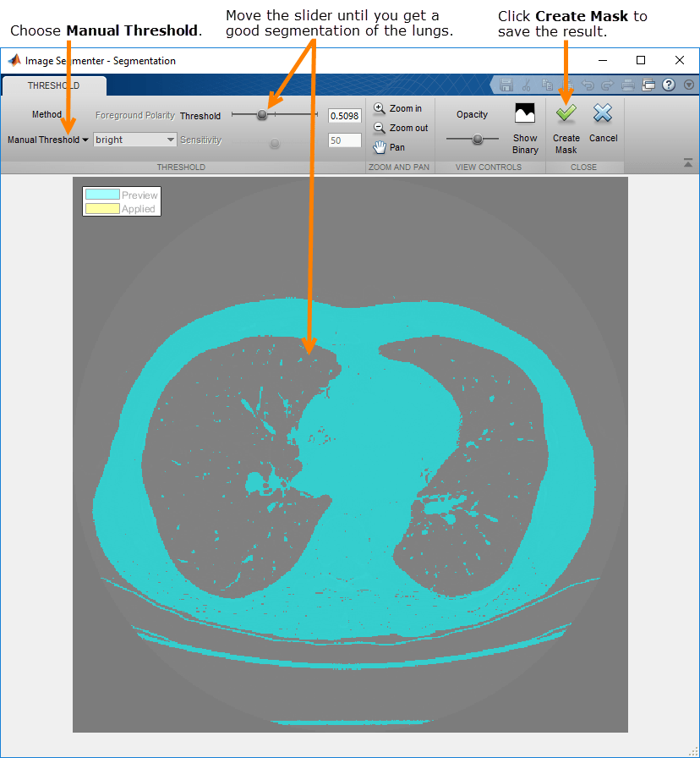
Task: Click the Switch Windows icon
Action: tap(648, 85)
